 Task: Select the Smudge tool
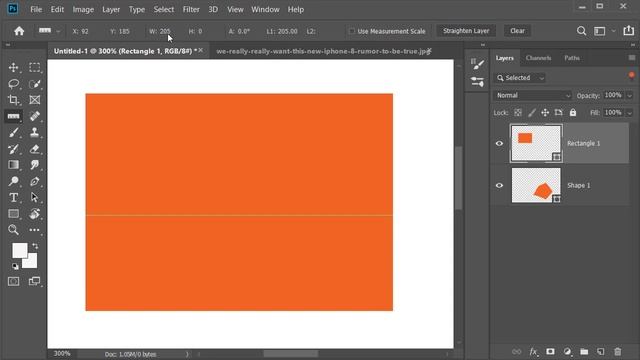tap(35, 165)
